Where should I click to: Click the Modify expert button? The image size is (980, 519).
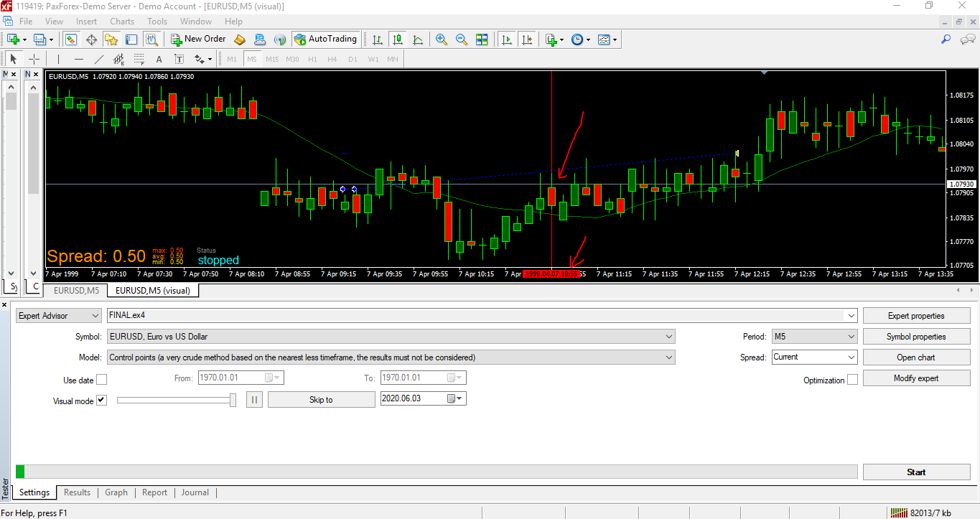[916, 378]
